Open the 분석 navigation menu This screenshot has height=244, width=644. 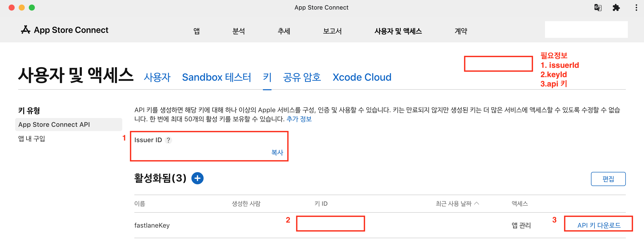[239, 31]
